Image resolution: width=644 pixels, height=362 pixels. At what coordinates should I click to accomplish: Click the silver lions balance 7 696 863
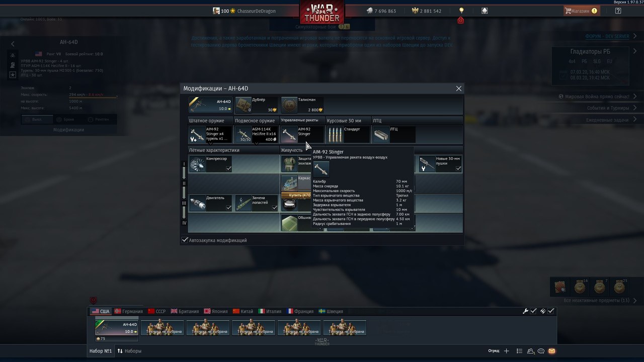click(x=381, y=11)
